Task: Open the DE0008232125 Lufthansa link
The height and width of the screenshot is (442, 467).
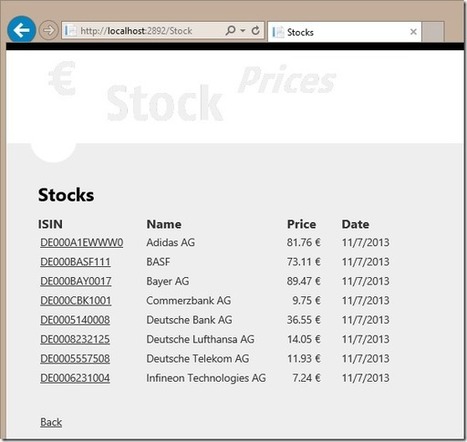Action: point(75,339)
